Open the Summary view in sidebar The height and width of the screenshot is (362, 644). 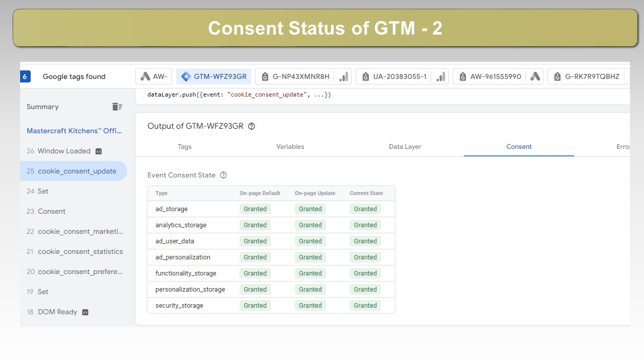[x=43, y=107]
